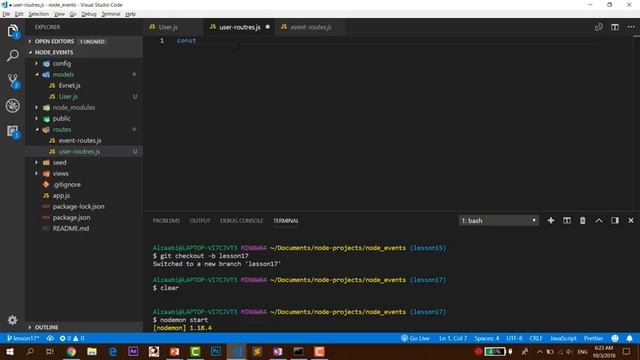
Task: Move panel to the right side
Action: pyautogui.click(x=615, y=220)
